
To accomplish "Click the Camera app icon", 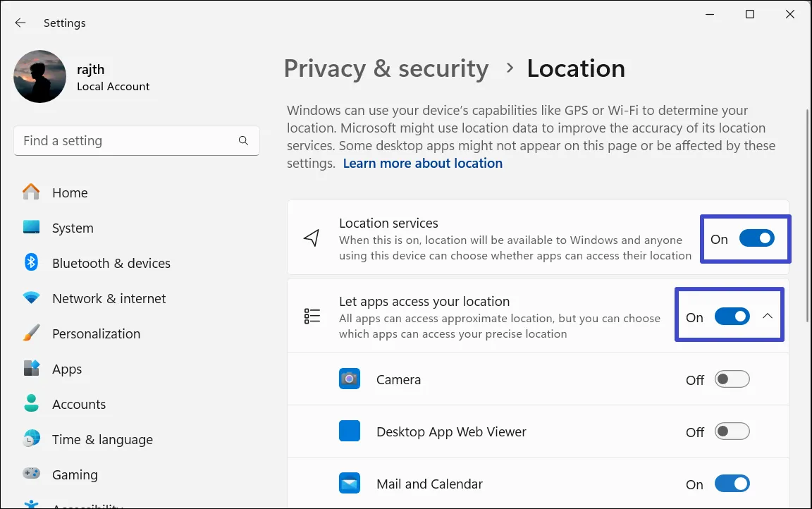I will click(x=350, y=379).
